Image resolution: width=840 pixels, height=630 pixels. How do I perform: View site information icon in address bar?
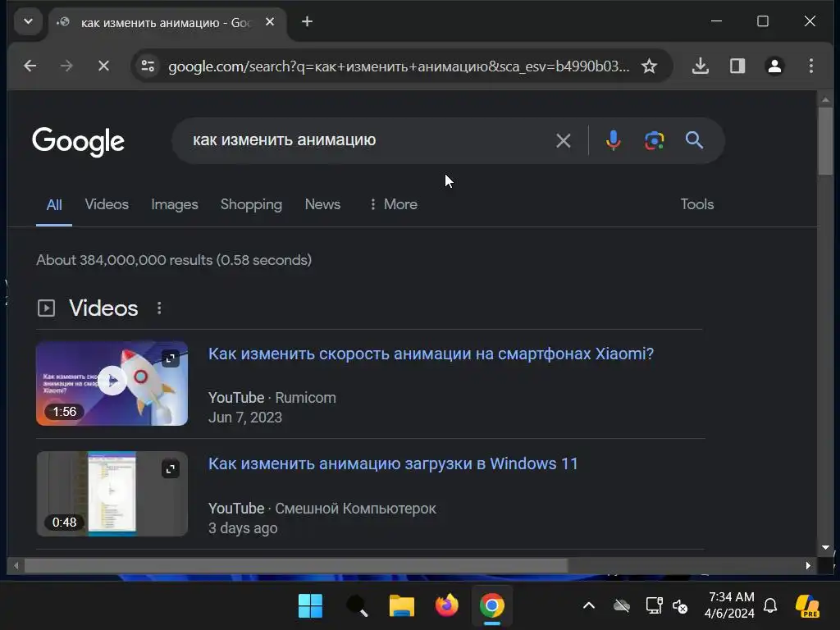(148, 66)
